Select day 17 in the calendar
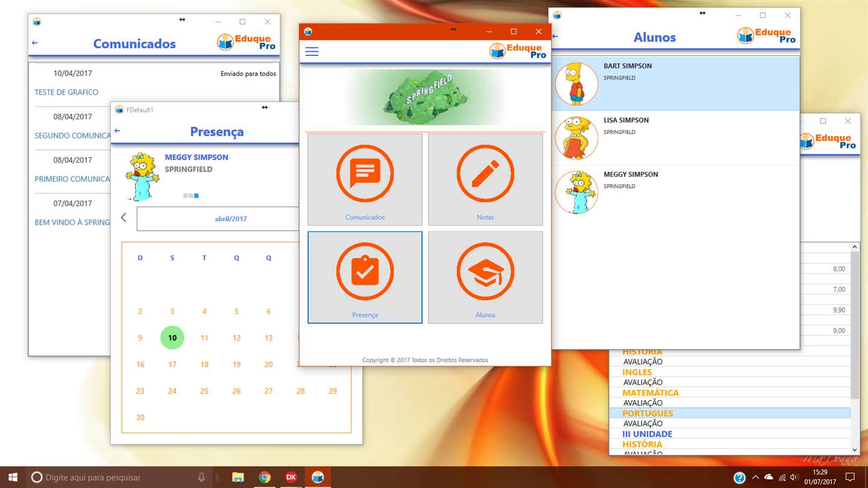Screen dimensions: 868x488 [172, 364]
